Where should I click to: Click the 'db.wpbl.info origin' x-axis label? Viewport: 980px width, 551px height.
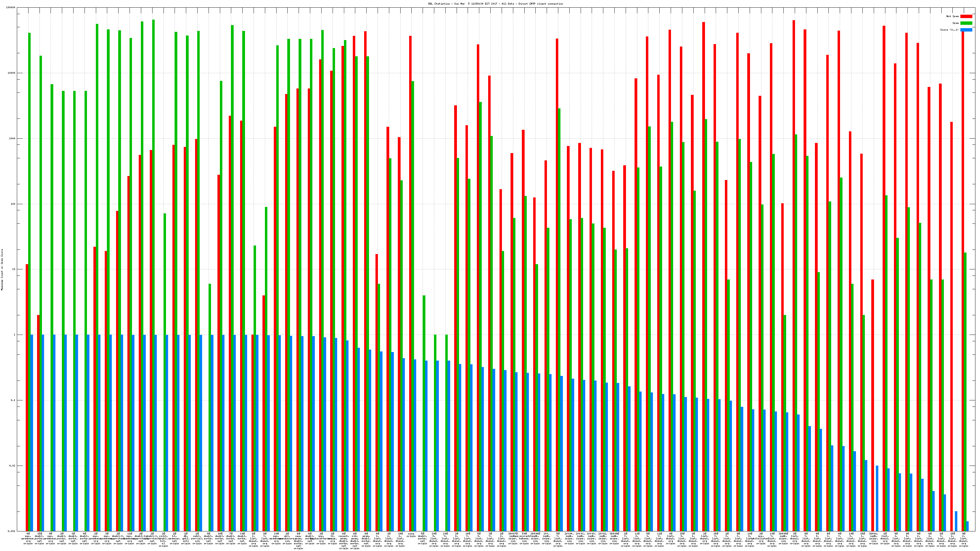coord(186,538)
